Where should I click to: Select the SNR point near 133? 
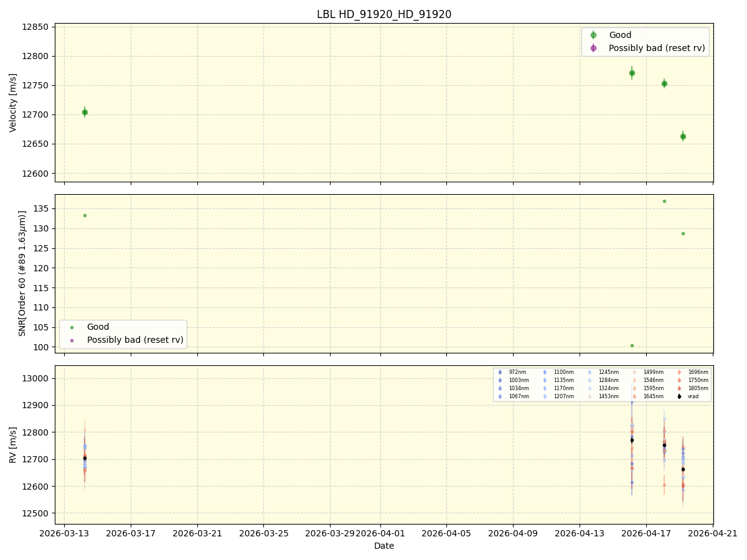(85, 215)
